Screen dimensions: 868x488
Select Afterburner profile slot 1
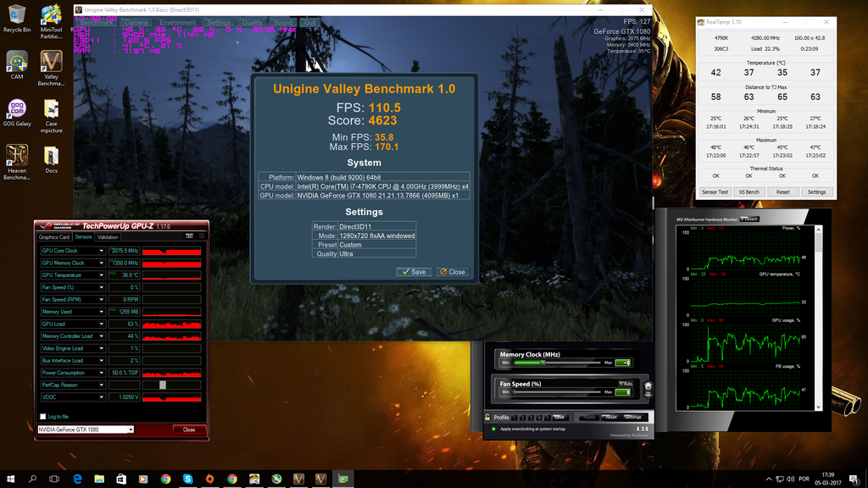point(515,417)
